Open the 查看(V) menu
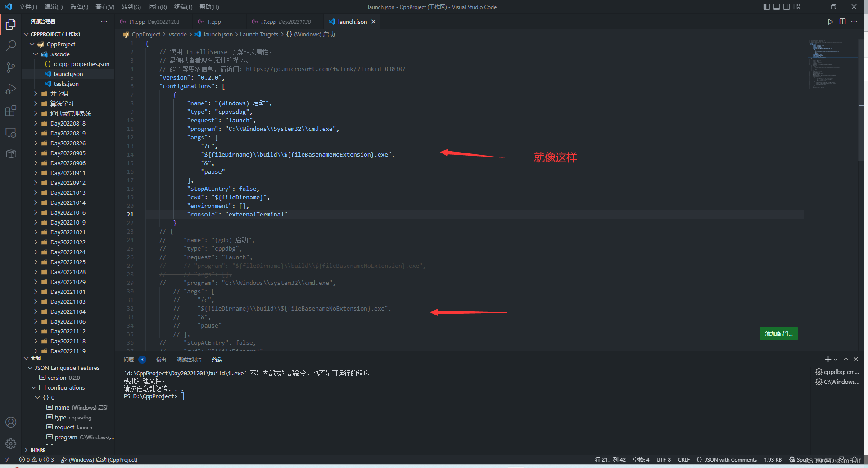 [x=105, y=7]
